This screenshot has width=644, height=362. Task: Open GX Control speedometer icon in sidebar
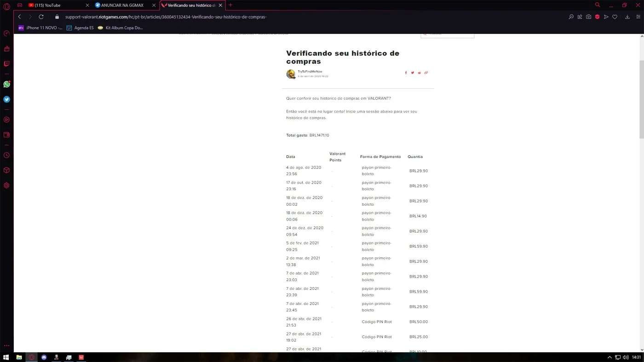[6, 33]
